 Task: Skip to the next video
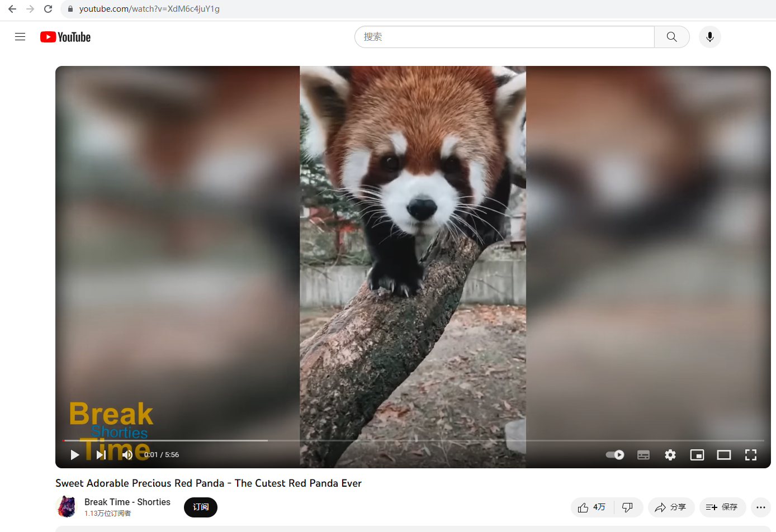(x=101, y=455)
